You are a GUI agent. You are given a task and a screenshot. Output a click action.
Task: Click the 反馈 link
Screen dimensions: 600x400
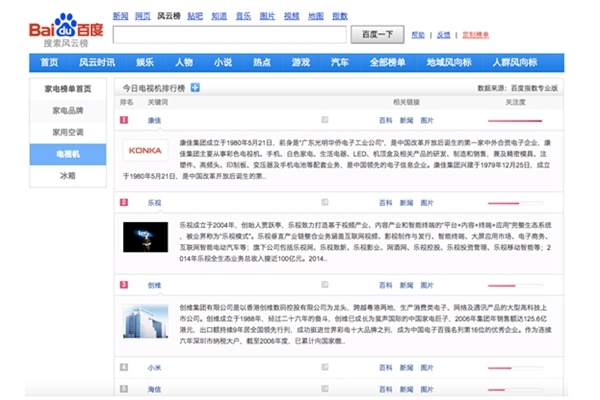click(x=443, y=35)
